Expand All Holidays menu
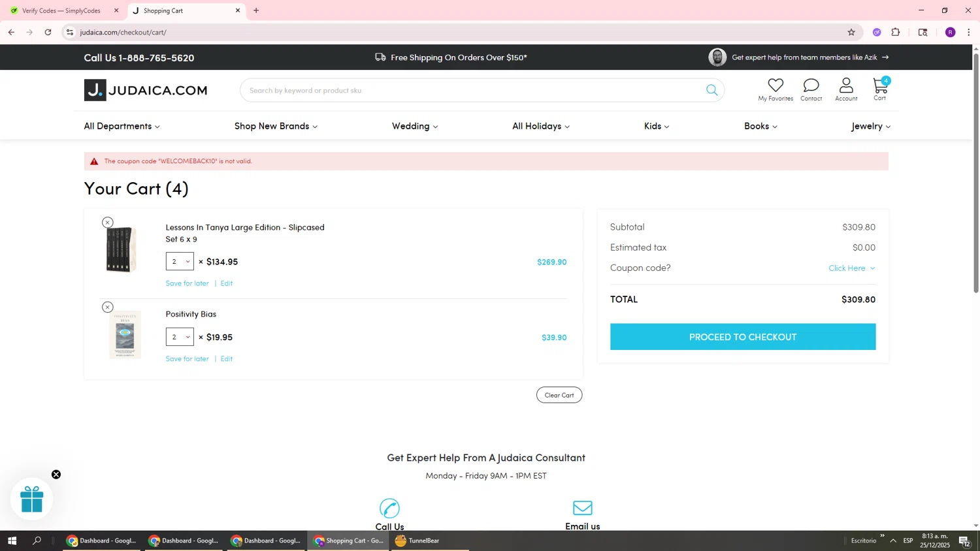980x551 pixels. pyautogui.click(x=541, y=126)
